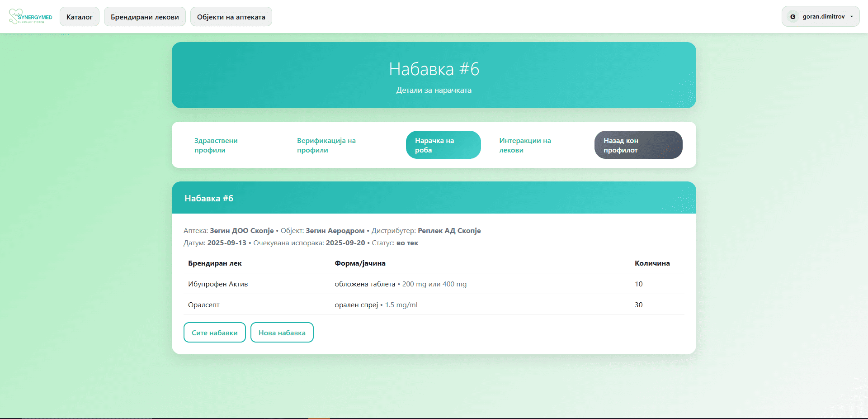Open Објекти на аптеката
The height and width of the screenshot is (419, 868).
[x=231, y=17]
